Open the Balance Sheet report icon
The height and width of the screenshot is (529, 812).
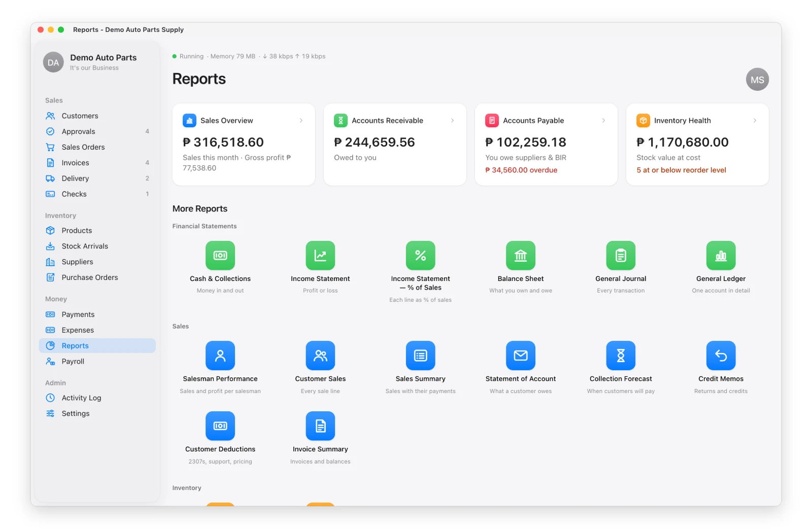pyautogui.click(x=521, y=255)
